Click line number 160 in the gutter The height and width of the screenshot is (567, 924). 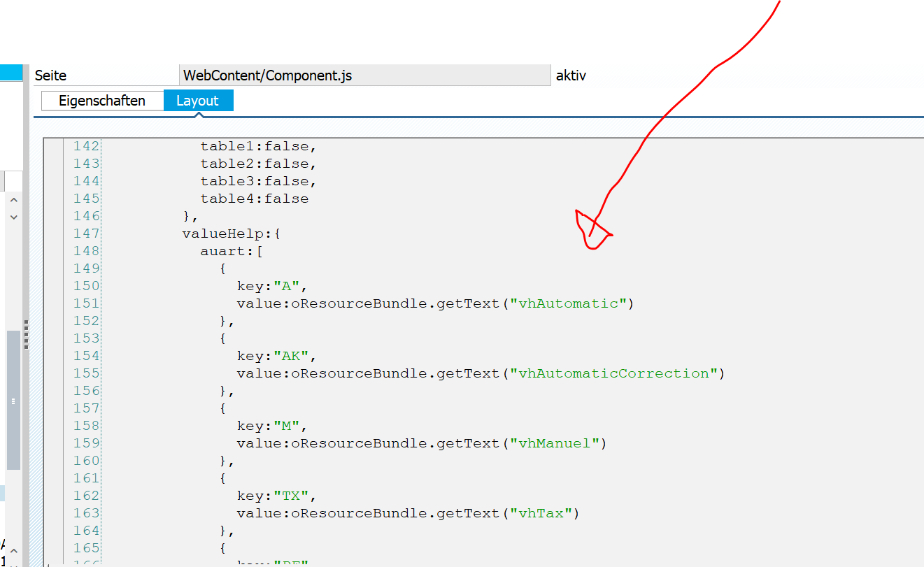(x=86, y=461)
